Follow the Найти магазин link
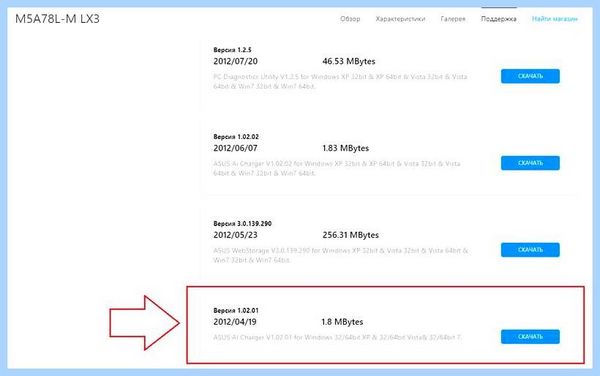This screenshot has width=600, height=376. click(x=555, y=19)
